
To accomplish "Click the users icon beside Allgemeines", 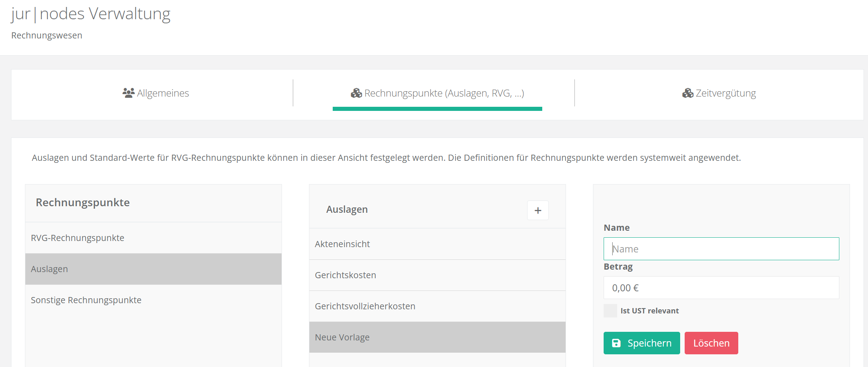I will tap(128, 93).
